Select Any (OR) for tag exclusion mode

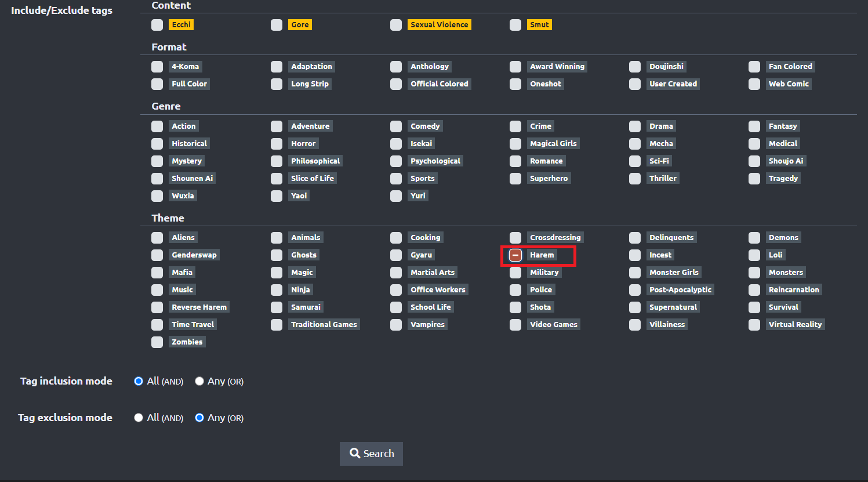pos(199,418)
